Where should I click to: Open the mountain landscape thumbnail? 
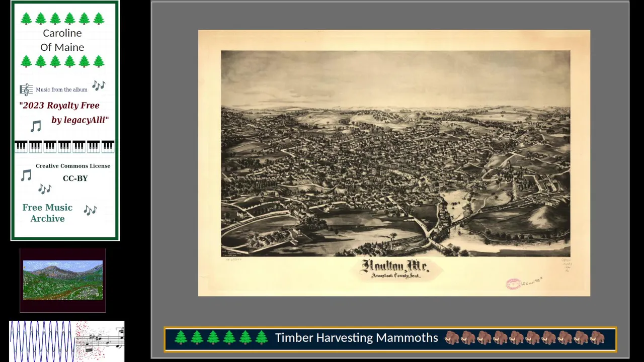coord(63,280)
